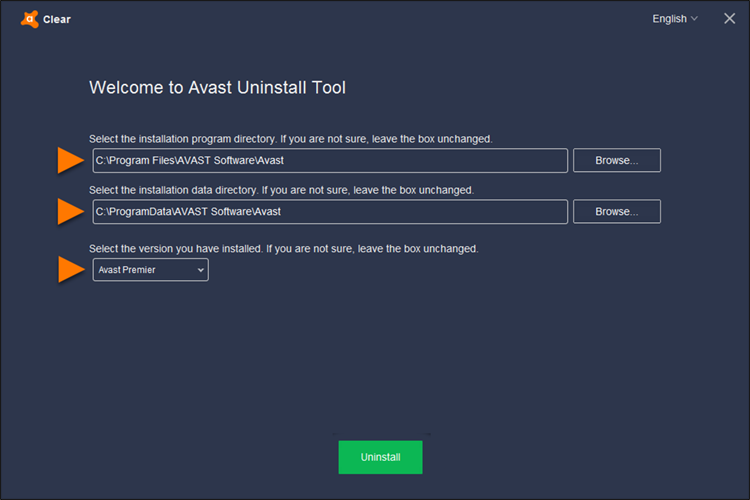
Task: Click the orange arrow beside data directory
Action: point(69,211)
